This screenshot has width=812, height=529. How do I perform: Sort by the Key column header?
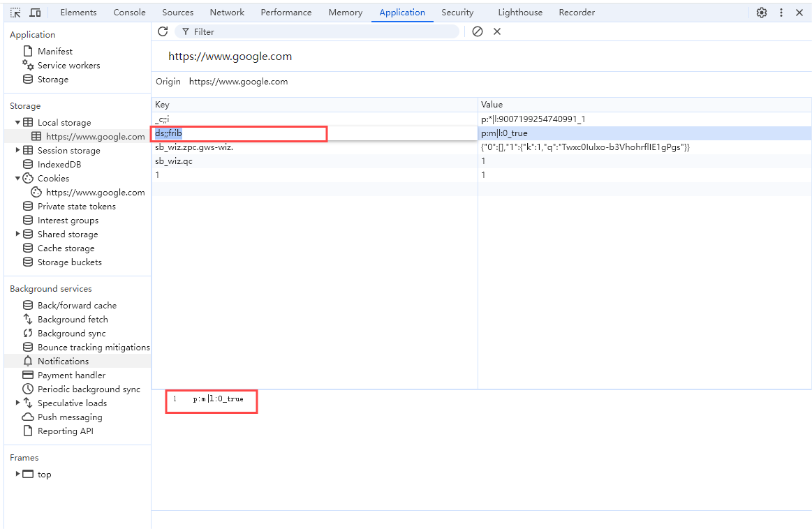click(x=314, y=105)
